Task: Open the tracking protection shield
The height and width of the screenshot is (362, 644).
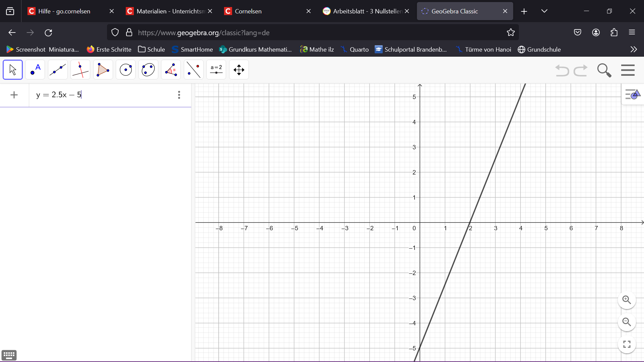Action: click(115, 33)
